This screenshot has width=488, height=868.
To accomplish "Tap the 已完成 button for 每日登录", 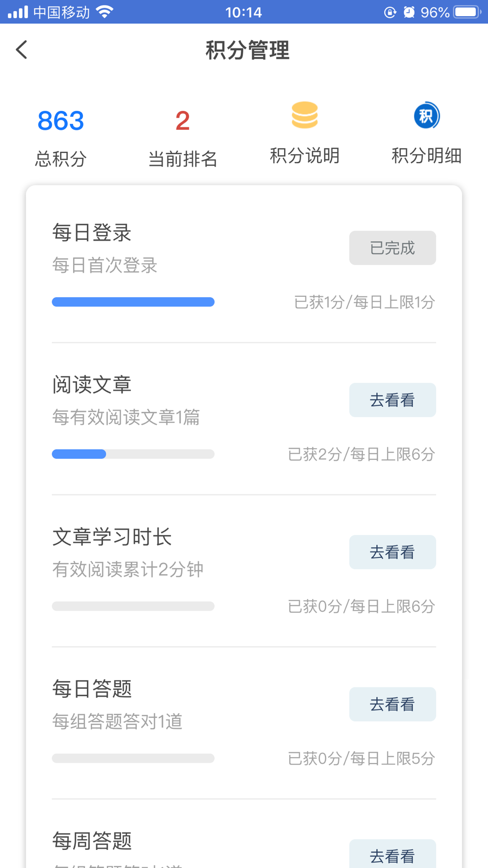I will 392,248.
